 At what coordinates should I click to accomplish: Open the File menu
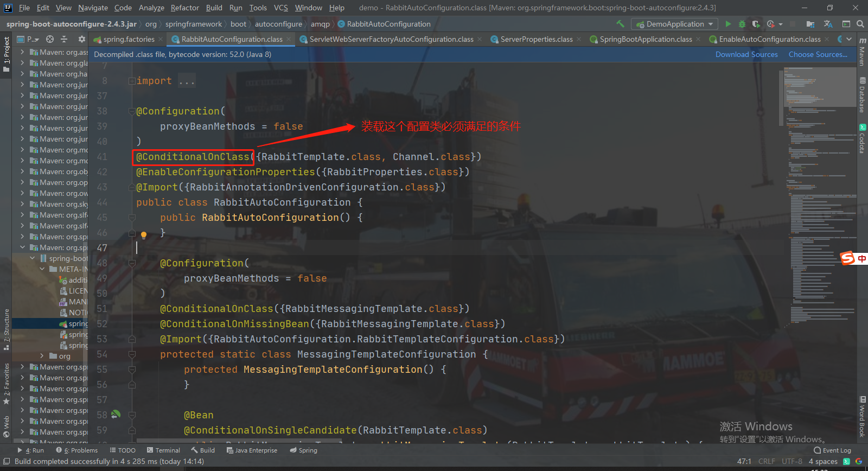[24, 8]
